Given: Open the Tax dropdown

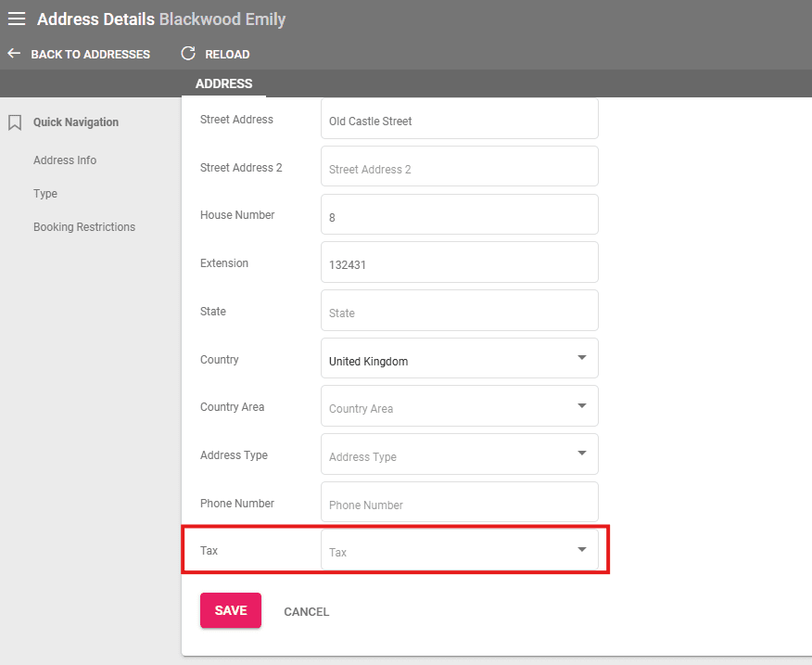Looking at the screenshot, I should tap(581, 550).
